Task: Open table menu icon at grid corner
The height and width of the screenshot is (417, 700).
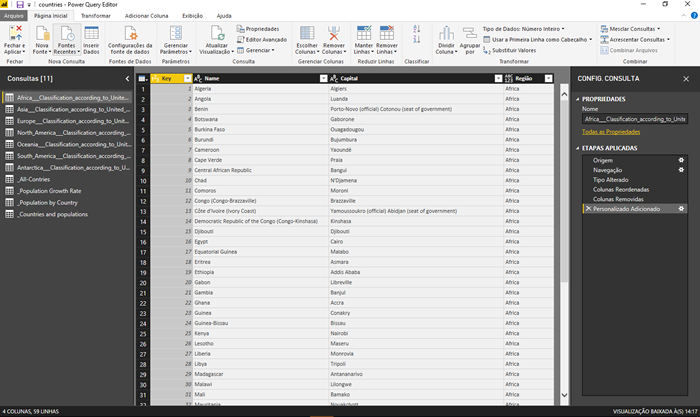Action: [x=143, y=79]
